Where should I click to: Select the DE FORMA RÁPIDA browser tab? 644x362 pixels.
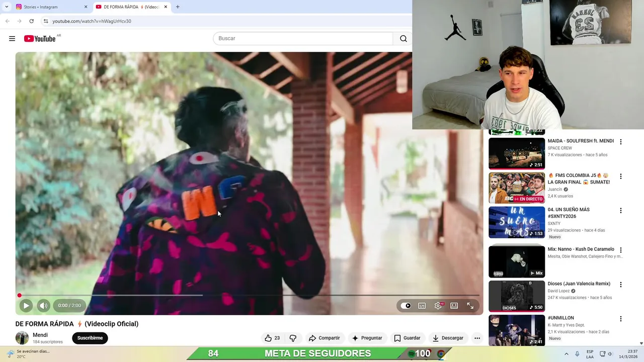(130, 7)
